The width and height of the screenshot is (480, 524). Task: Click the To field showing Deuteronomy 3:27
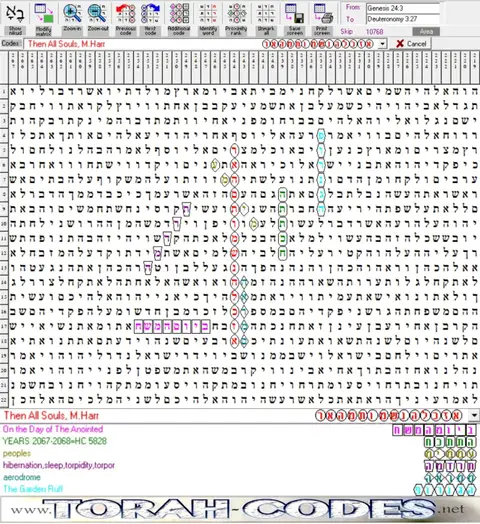pos(403,19)
